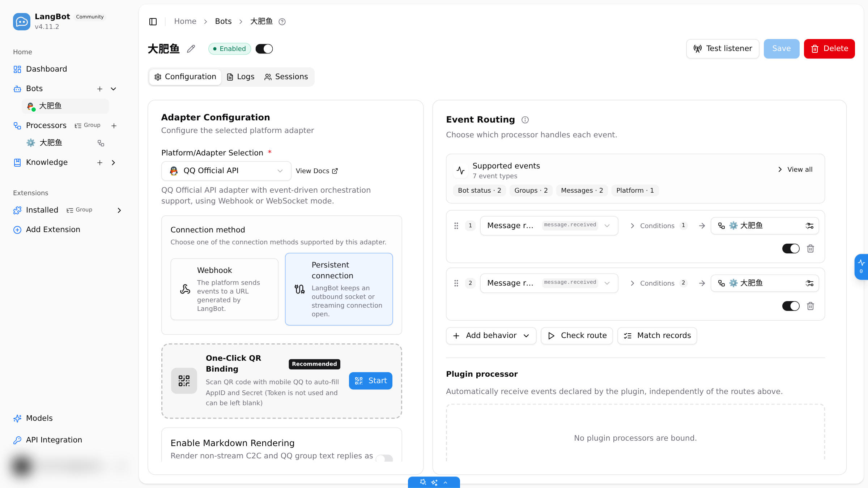Expand Conditions for rule 1

click(x=658, y=226)
